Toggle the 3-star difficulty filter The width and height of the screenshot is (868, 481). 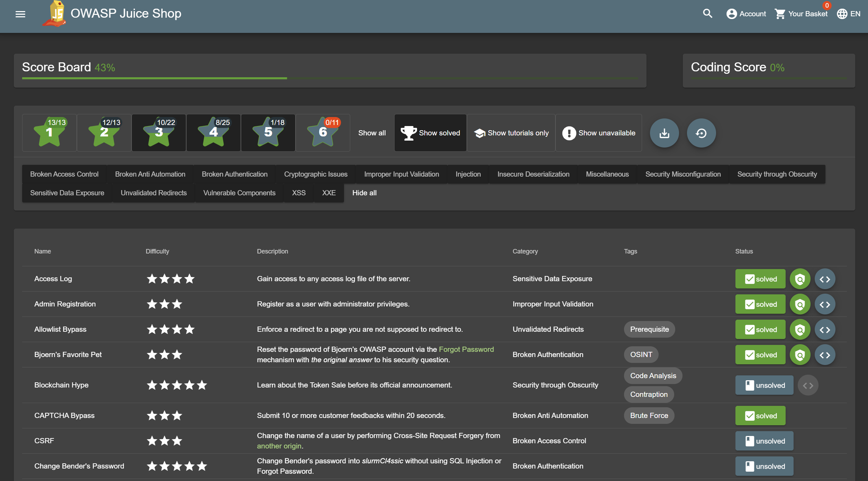click(159, 133)
